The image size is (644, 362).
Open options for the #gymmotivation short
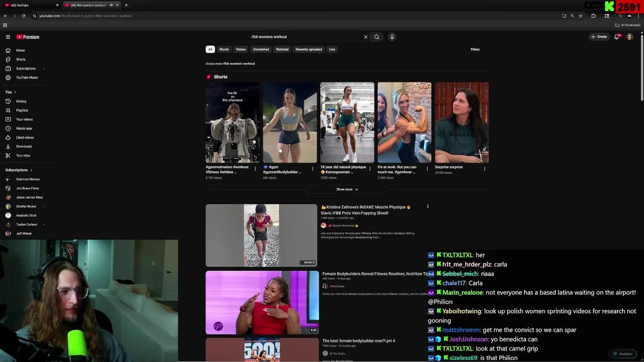[255, 169]
